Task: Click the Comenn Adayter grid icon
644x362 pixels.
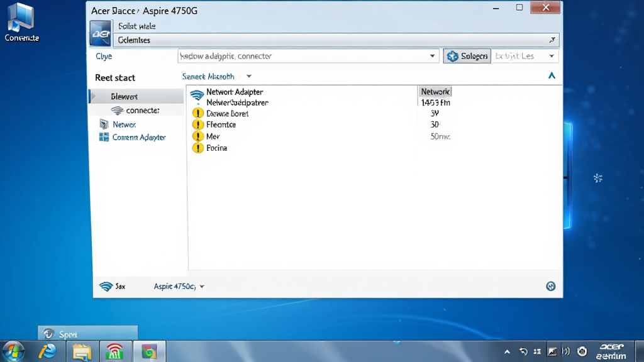Action: [104, 137]
